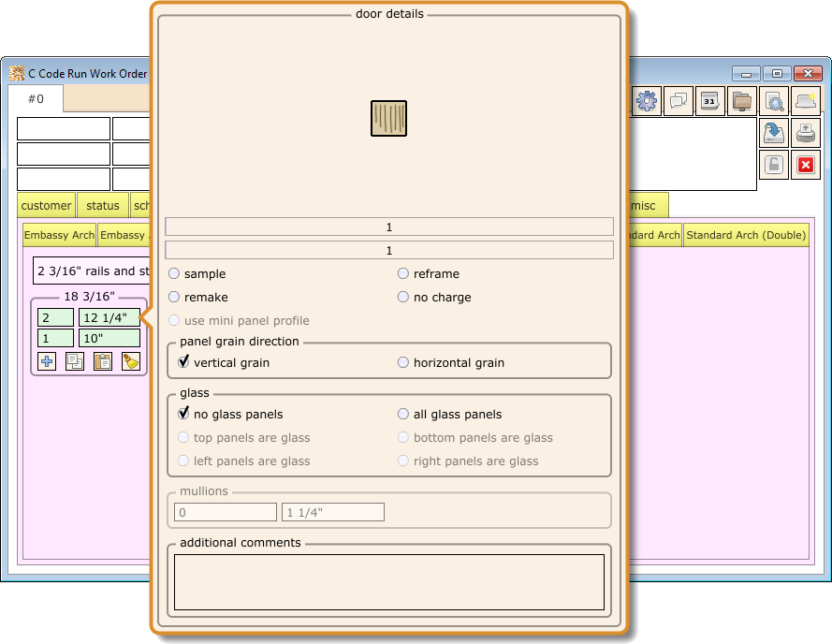Select the no charge option
Screen dimensions: 832x644
point(403,298)
